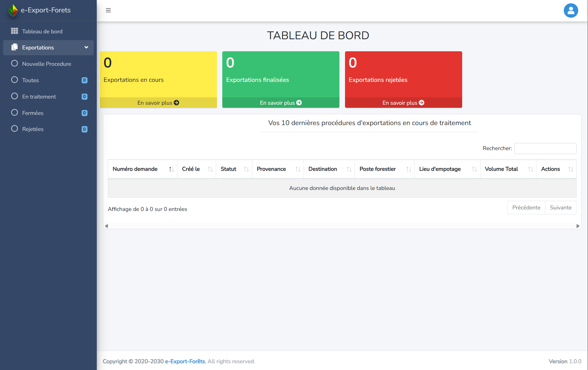588x370 pixels.
Task: Click the arrow icon on Exportations finalisées card
Action: point(299,103)
